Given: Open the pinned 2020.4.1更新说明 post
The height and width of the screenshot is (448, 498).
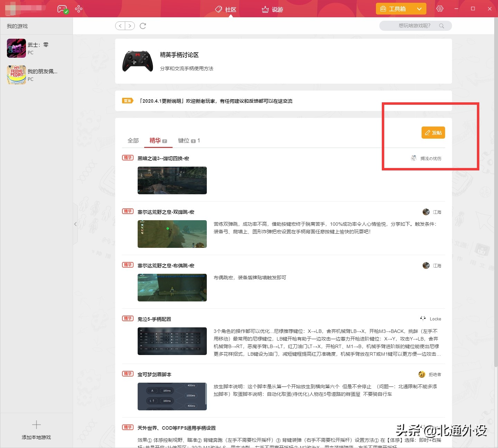Looking at the screenshot, I should (216, 101).
